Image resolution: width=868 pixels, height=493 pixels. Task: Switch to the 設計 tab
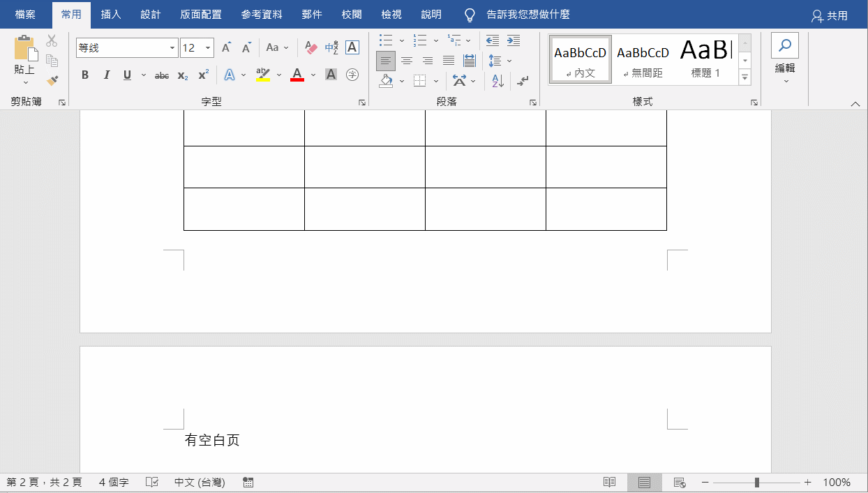pyautogui.click(x=150, y=15)
